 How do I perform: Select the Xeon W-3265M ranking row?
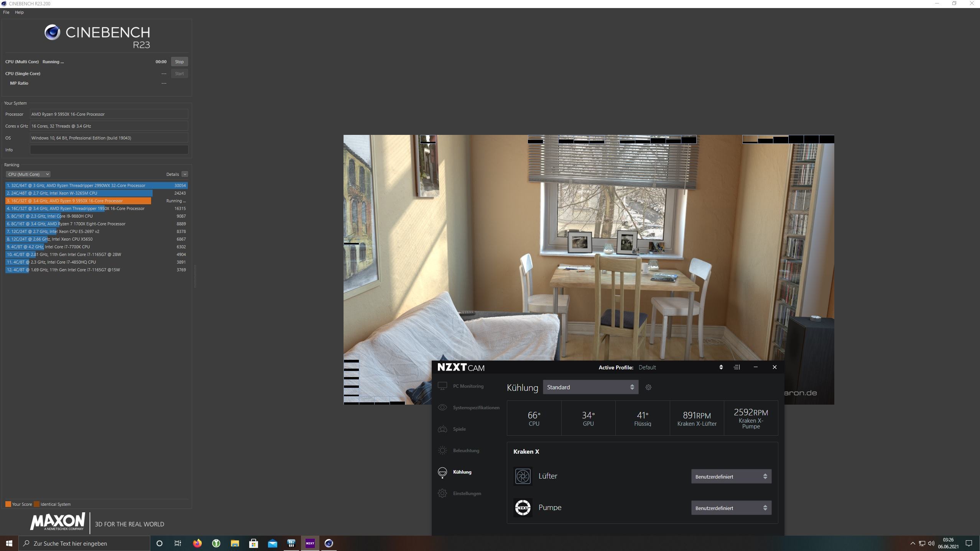pos(97,193)
